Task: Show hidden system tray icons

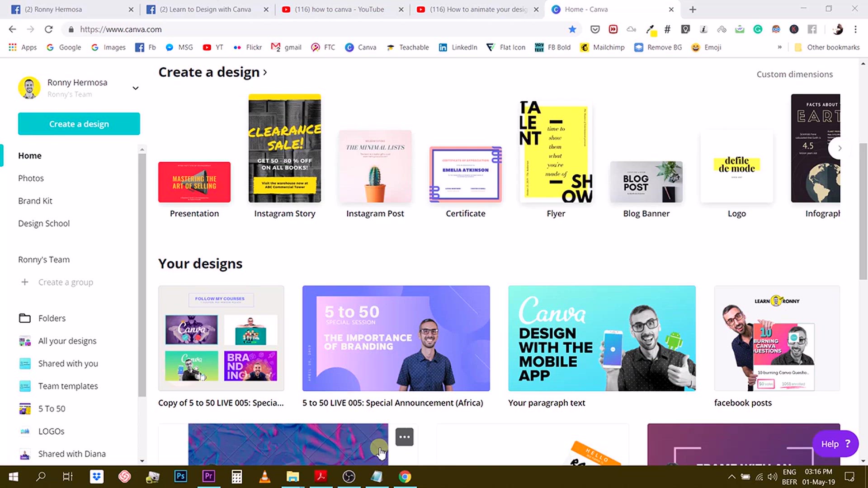Action: click(731, 477)
